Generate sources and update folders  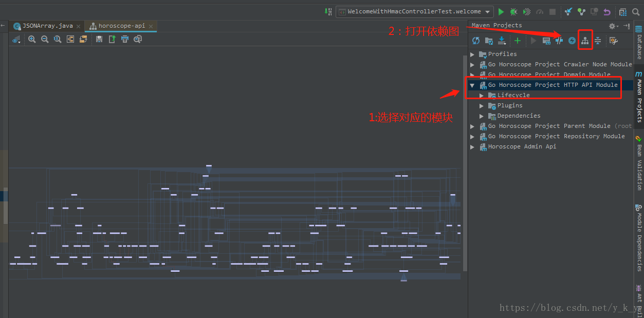click(x=489, y=41)
